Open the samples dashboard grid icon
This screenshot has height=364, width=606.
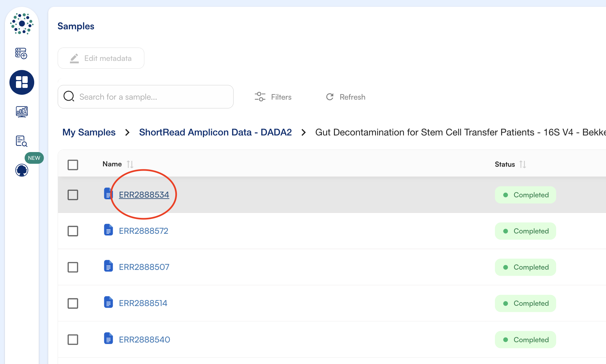[22, 82]
